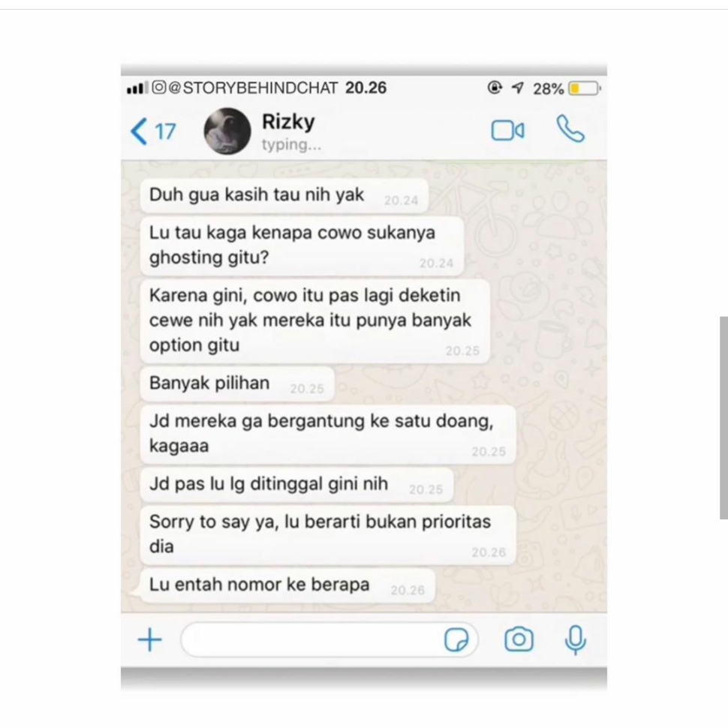The image size is (728, 728).
Task: Tap the microphone to record voice message
Action: point(575,639)
